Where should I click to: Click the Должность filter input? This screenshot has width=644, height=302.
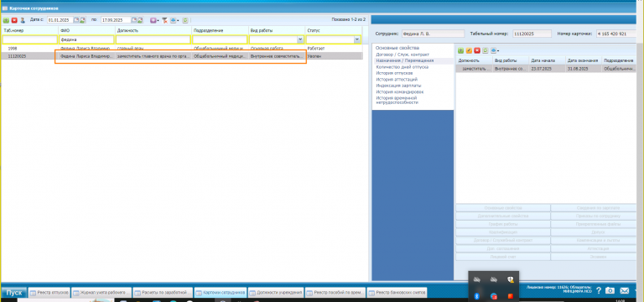pyautogui.click(x=153, y=39)
